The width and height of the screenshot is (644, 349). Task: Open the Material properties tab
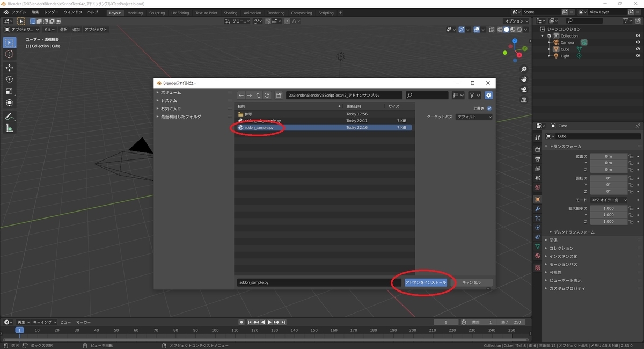click(537, 256)
